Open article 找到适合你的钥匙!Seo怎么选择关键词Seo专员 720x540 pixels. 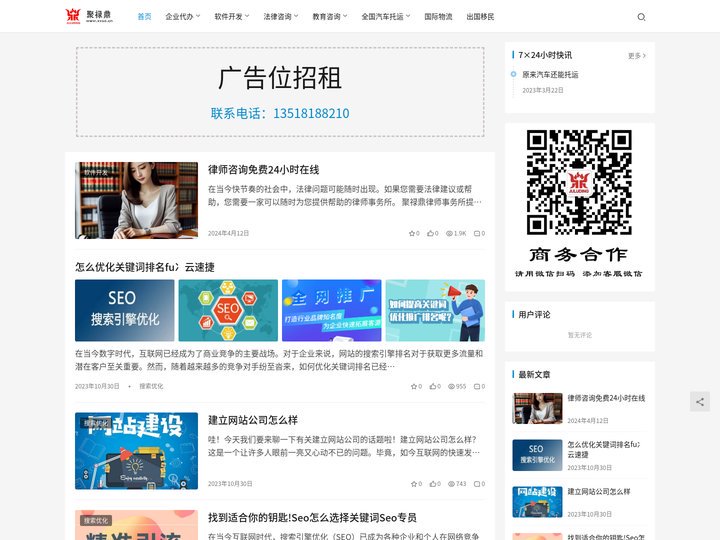312,518
